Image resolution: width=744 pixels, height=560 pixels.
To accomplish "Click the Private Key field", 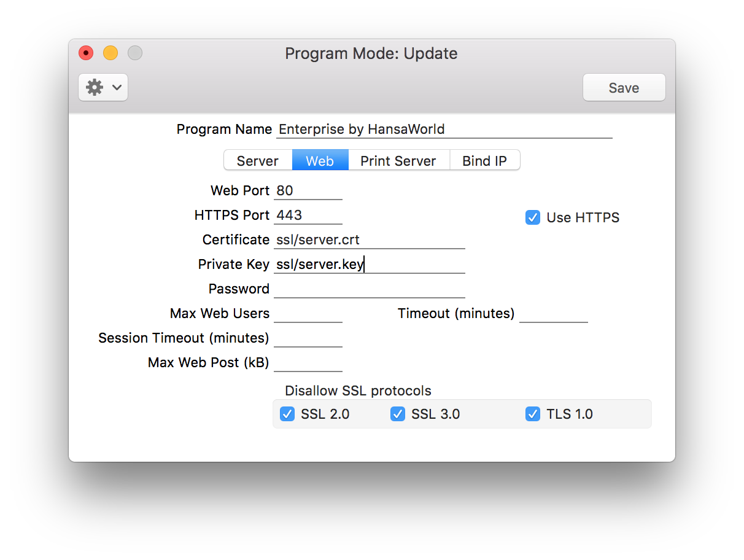I will (370, 265).
